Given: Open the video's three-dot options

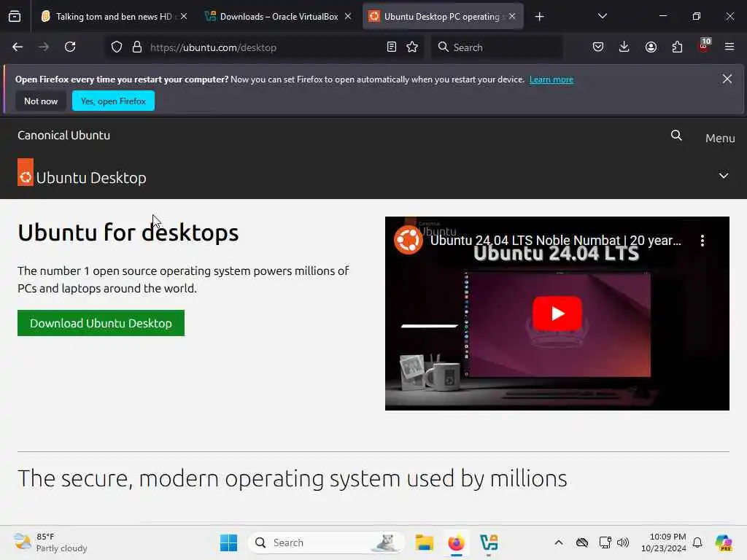Looking at the screenshot, I should tap(703, 241).
